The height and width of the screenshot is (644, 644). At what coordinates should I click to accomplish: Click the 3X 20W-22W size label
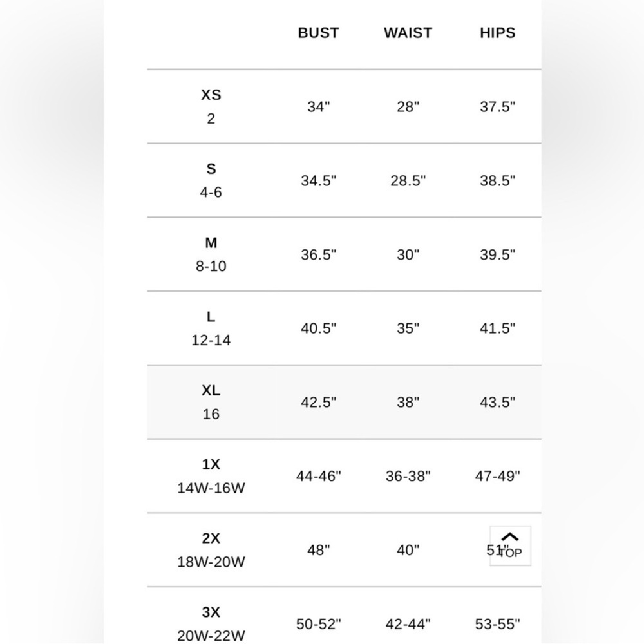tap(211, 623)
